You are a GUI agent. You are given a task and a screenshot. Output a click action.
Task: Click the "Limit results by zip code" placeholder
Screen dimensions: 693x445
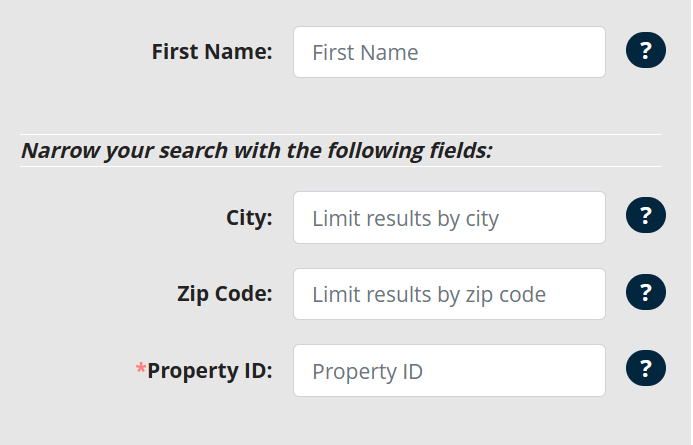[429, 295]
